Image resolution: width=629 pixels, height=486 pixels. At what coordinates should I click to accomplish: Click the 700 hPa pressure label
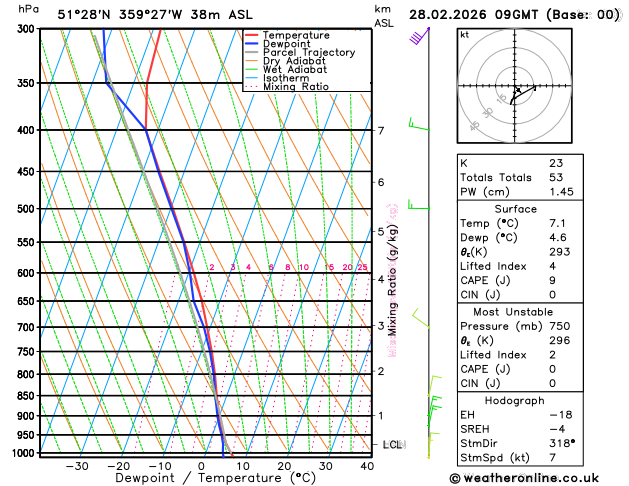28,327
